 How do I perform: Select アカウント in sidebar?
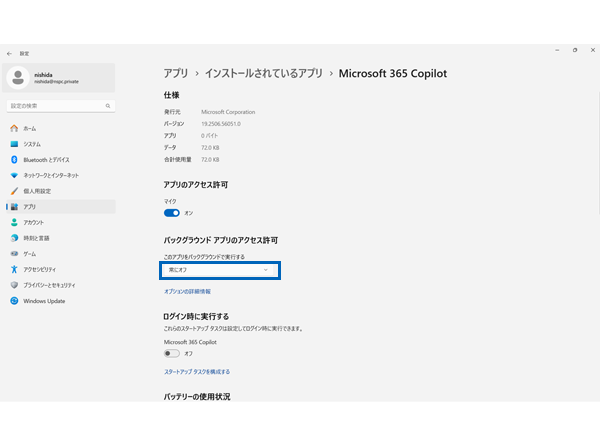coord(61,223)
